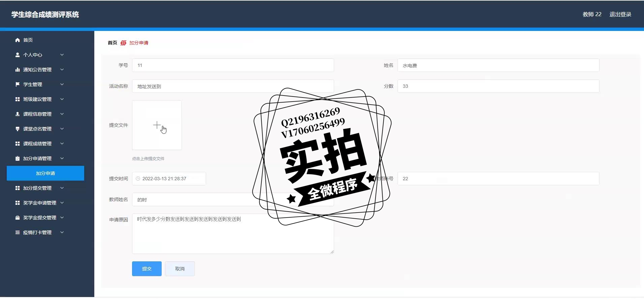Click the plus icon to upload a file
This screenshot has height=299, width=644.
[157, 125]
